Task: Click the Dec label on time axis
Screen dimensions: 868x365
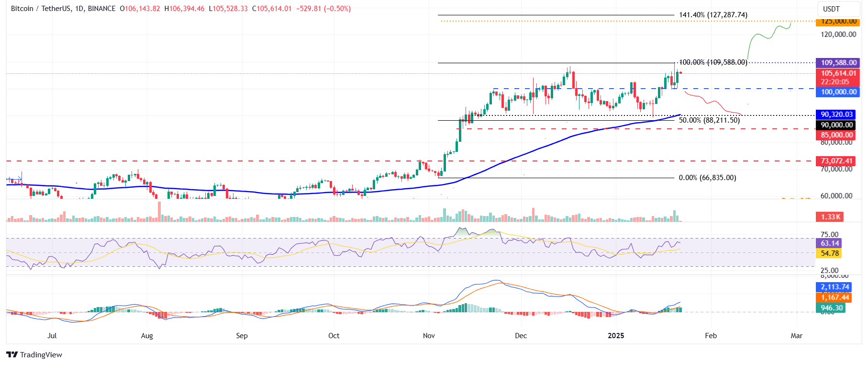Action: tap(521, 336)
